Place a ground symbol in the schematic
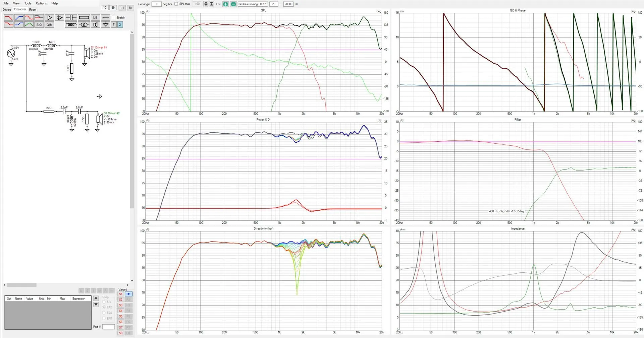The image size is (644, 338). click(105, 24)
